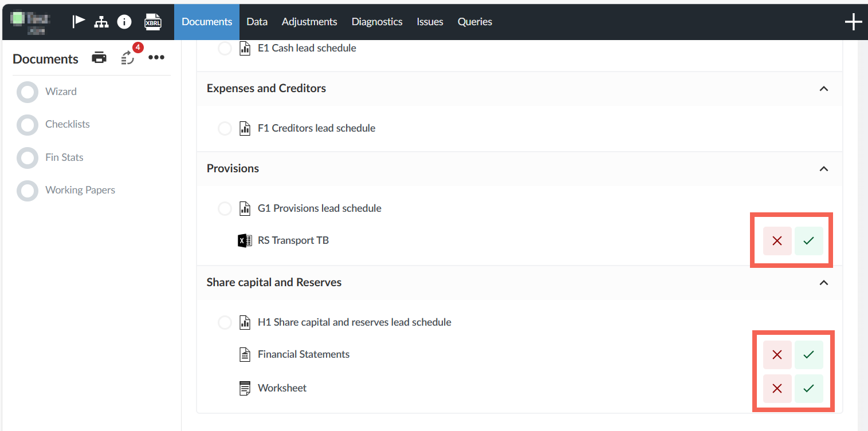868x431 pixels.
Task: Open Working Papers in the sidebar
Action: (80, 190)
